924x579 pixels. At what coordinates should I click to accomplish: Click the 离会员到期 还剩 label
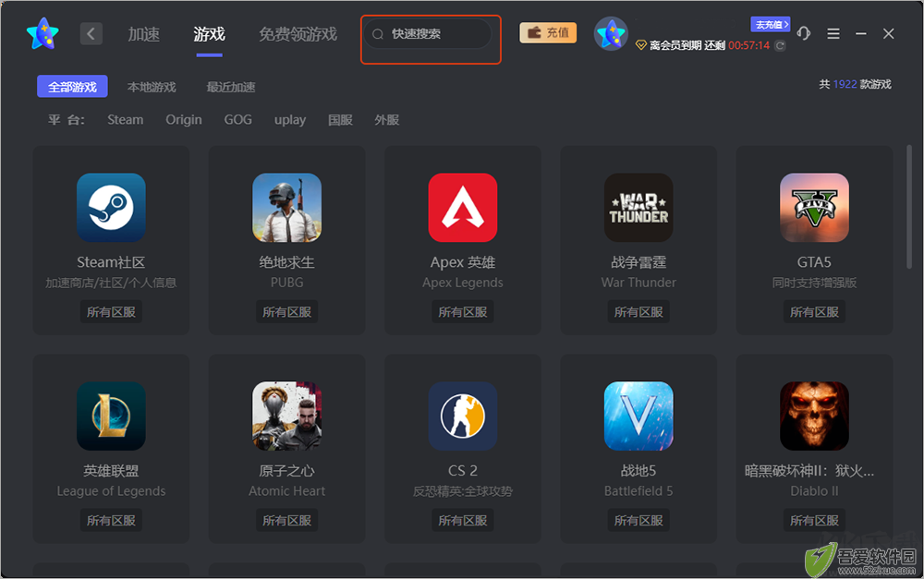(687, 45)
